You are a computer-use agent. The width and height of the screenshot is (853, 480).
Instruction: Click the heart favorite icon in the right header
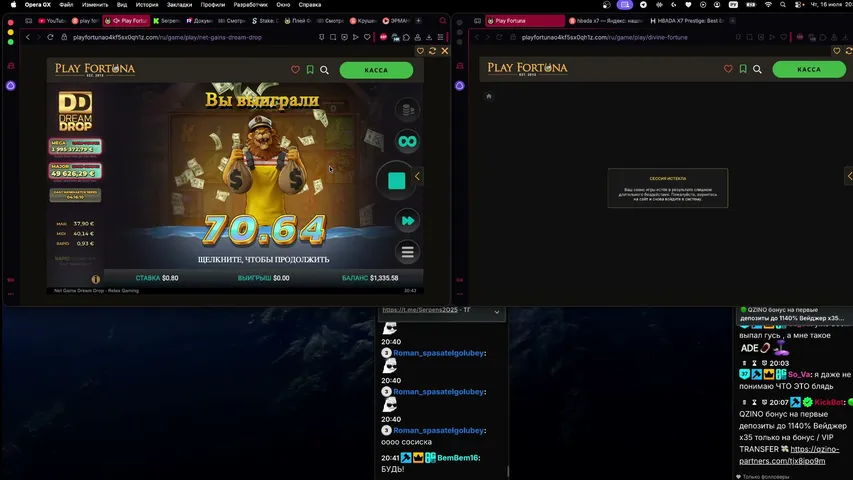[x=728, y=69]
